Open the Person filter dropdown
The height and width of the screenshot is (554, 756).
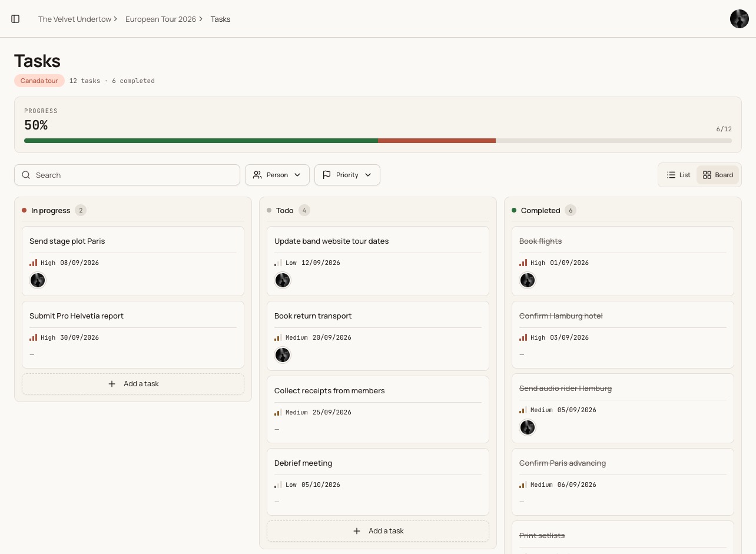277,175
